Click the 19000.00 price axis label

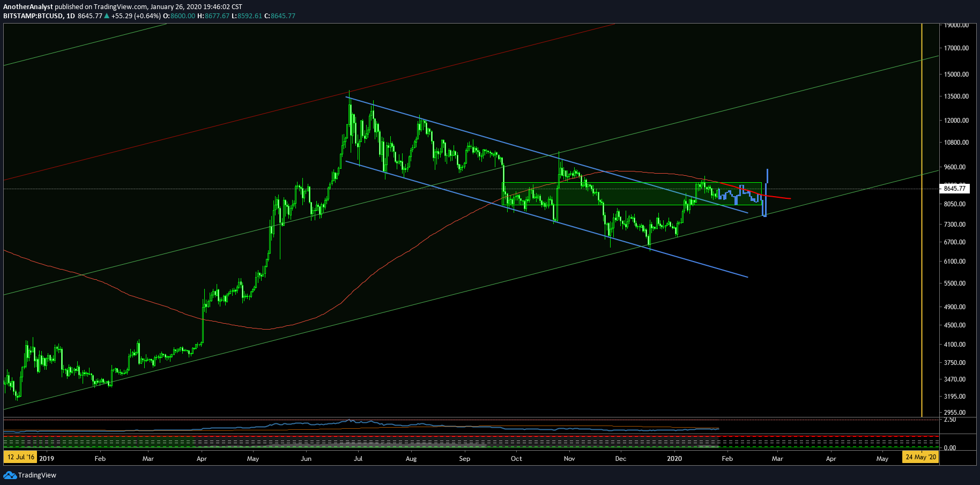[x=956, y=25]
